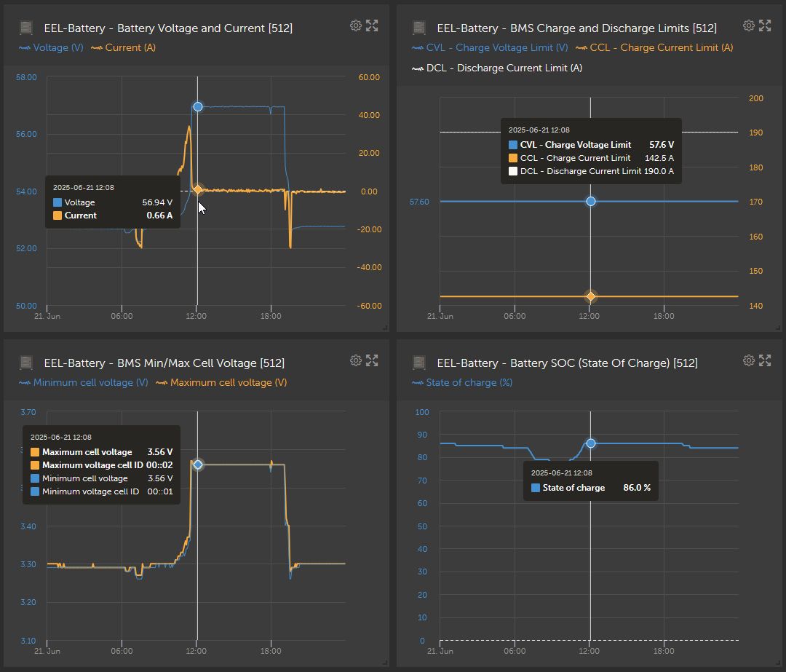The image size is (786, 672).
Task: Toggle Maximum cell voltage (V) legend entry
Action: (x=221, y=382)
